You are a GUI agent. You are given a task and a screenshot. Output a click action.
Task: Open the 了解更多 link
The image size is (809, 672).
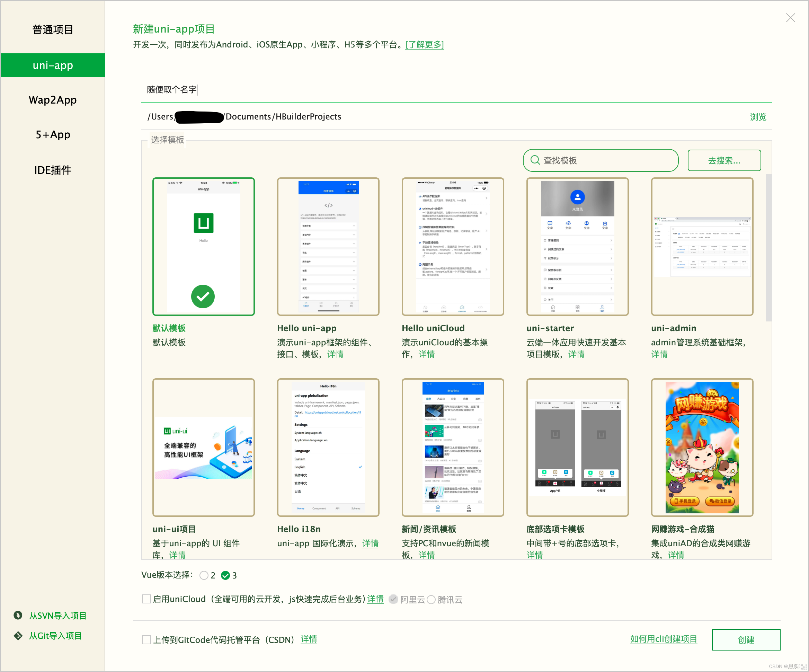[425, 44]
